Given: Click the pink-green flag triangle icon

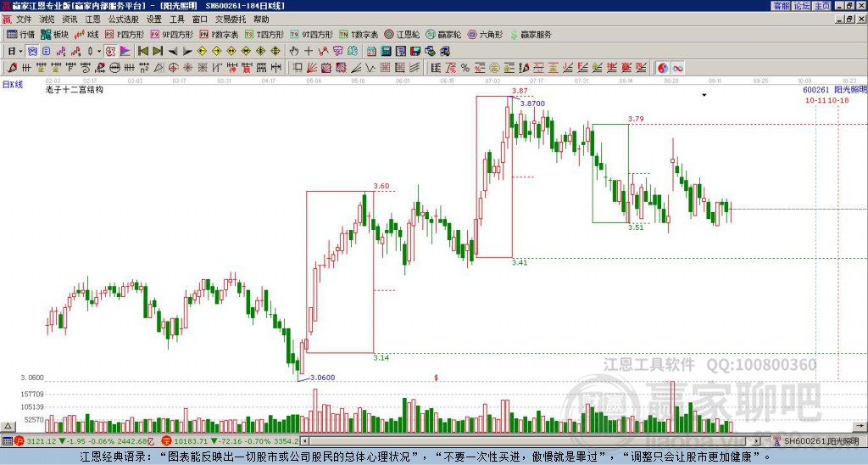Looking at the screenshot, I should click(125, 52).
